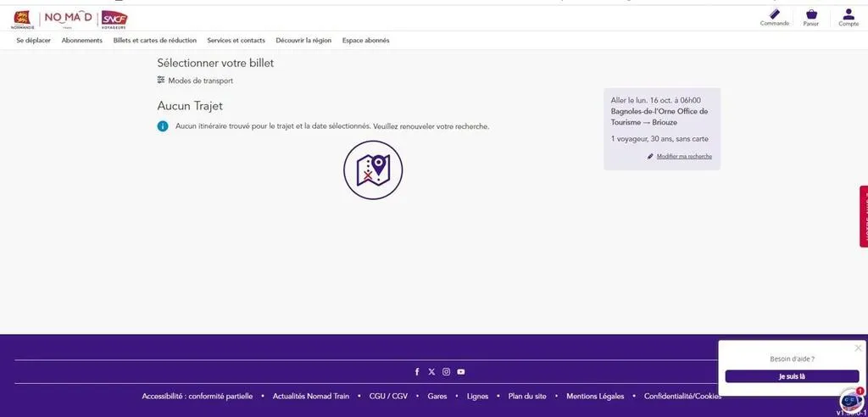The height and width of the screenshot is (417, 868).
Task: Click the X (Twitter) icon in footer
Action: pyautogui.click(x=431, y=372)
